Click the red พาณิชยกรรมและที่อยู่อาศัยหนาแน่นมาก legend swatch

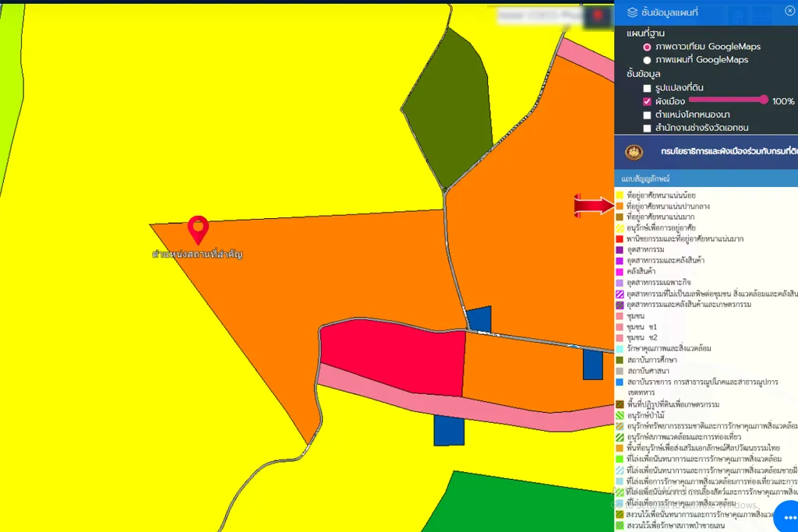pyautogui.click(x=620, y=238)
